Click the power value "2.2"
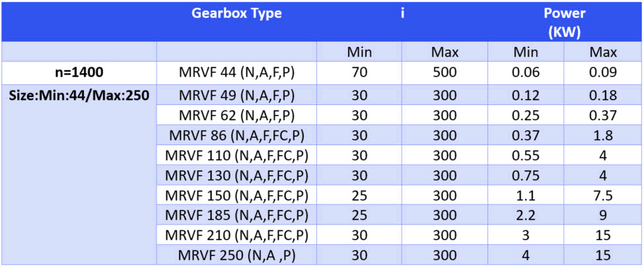The image size is (644, 268). [x=525, y=215]
